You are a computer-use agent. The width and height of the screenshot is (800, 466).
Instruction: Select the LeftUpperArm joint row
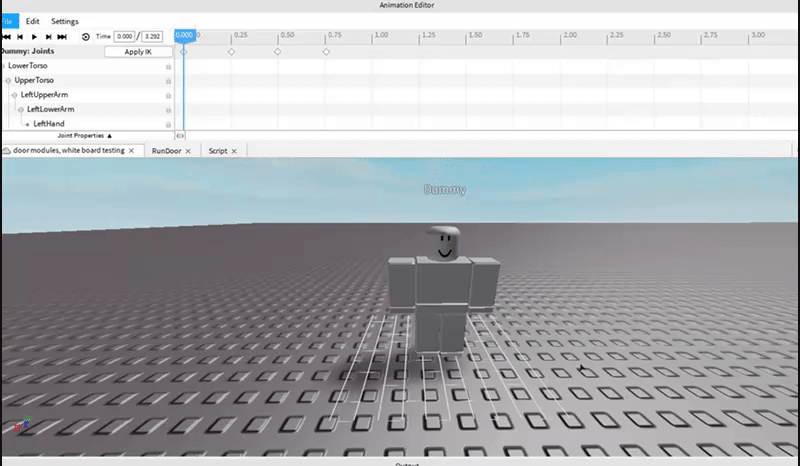87,94
